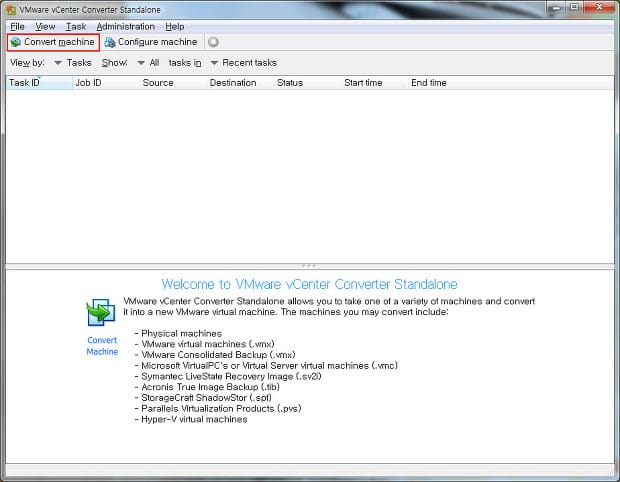Viewport: 620px width, 482px height.
Task: Close the Converter Standalone window
Action: pos(599,7)
